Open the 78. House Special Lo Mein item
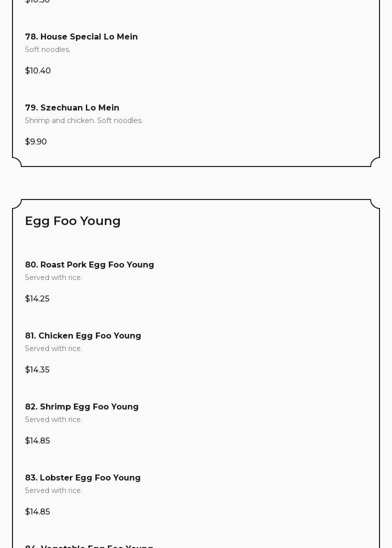This screenshot has width=392, height=548. 81,37
